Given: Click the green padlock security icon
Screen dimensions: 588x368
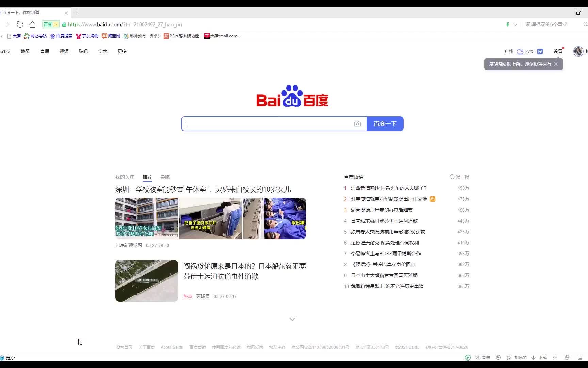Looking at the screenshot, I should click(64, 25).
